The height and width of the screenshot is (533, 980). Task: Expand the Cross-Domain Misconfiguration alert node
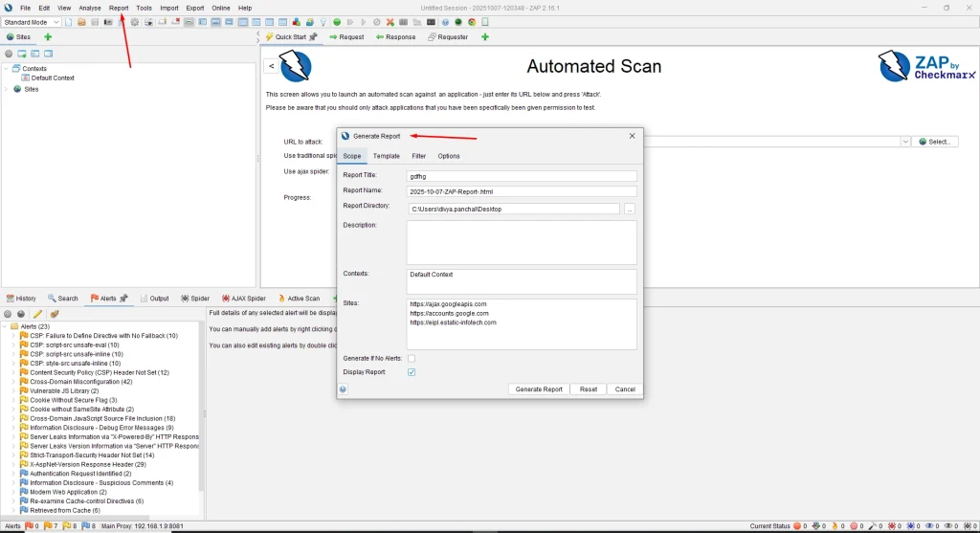click(14, 381)
